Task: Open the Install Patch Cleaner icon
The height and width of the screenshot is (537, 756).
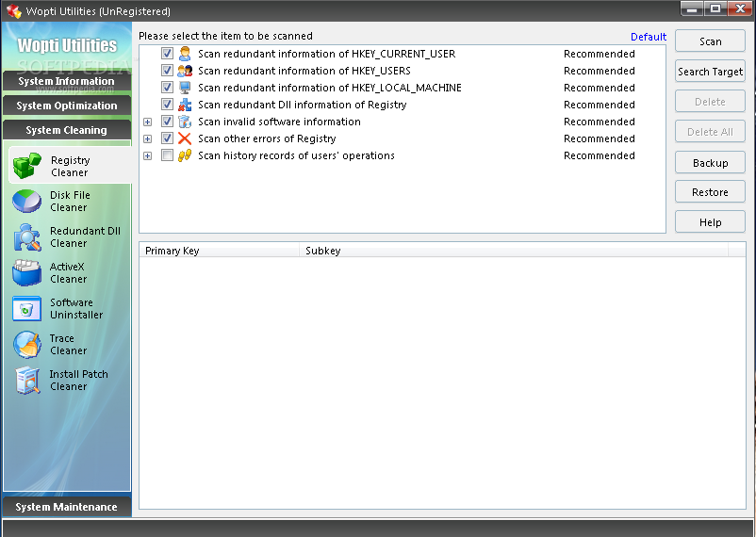Action: [27, 381]
